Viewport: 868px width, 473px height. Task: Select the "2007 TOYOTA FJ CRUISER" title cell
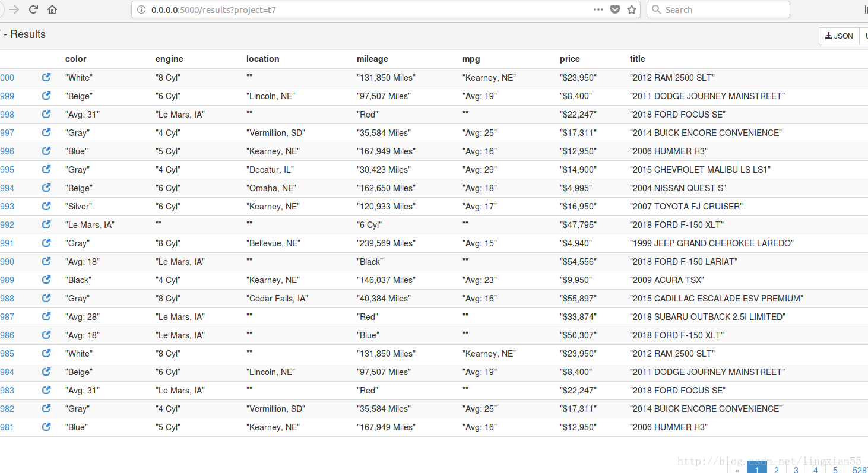pos(686,207)
